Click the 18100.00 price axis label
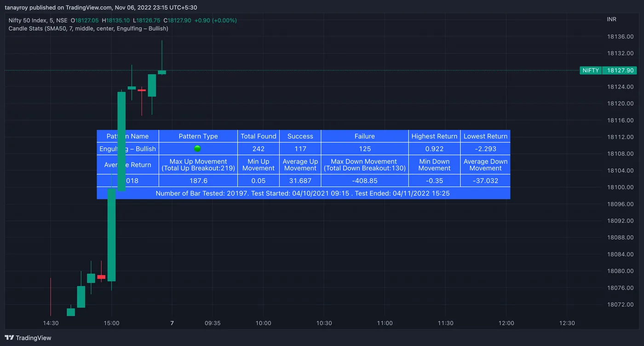Viewport: 644px width, 346px height. [x=620, y=187]
